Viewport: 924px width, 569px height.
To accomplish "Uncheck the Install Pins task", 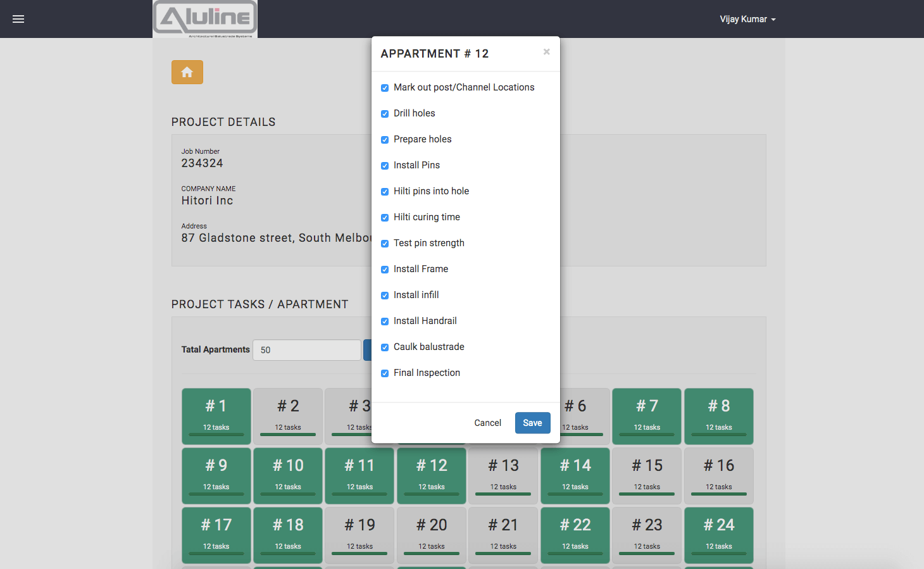I will pyautogui.click(x=385, y=166).
